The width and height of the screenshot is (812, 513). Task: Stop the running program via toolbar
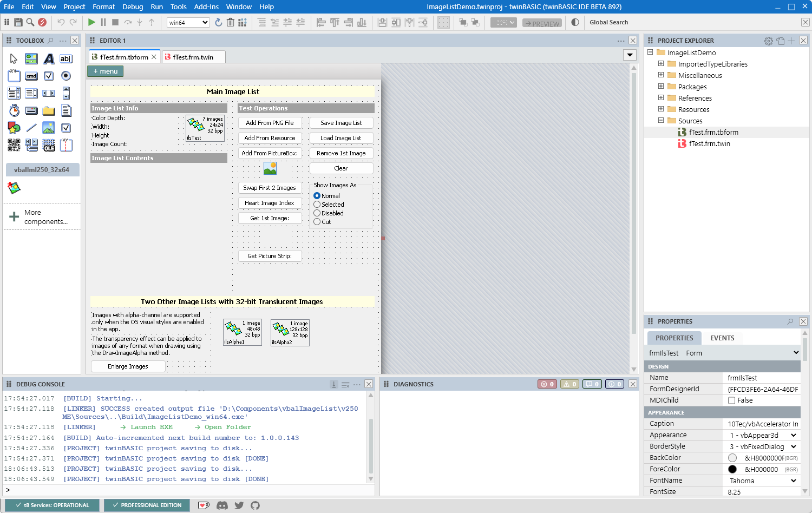115,22
